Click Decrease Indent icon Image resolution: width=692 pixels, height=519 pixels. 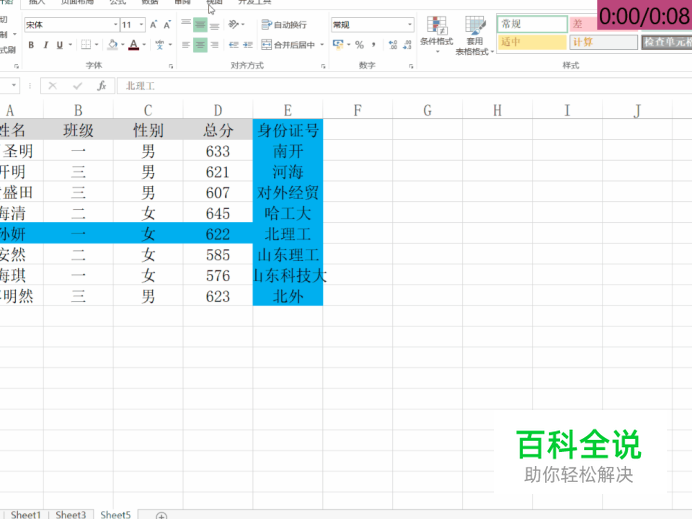(233, 45)
